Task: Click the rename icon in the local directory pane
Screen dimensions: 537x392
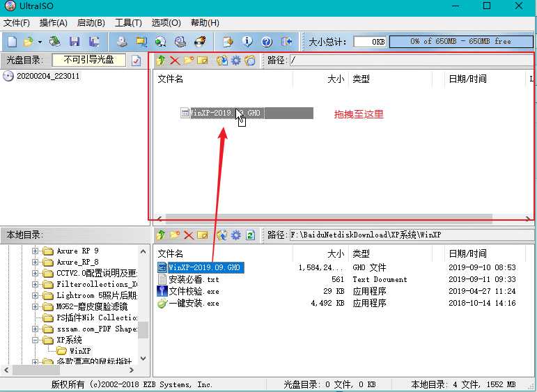Action: [203, 235]
